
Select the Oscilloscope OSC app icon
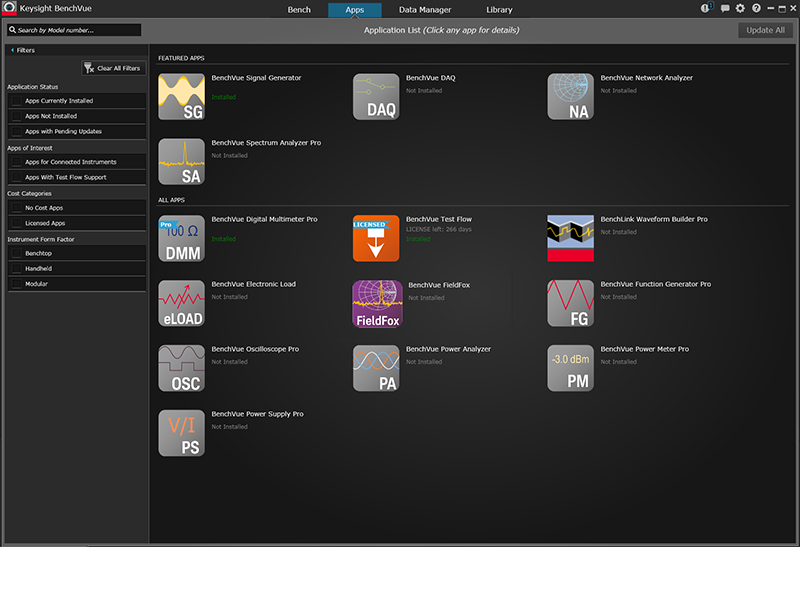[181, 369]
